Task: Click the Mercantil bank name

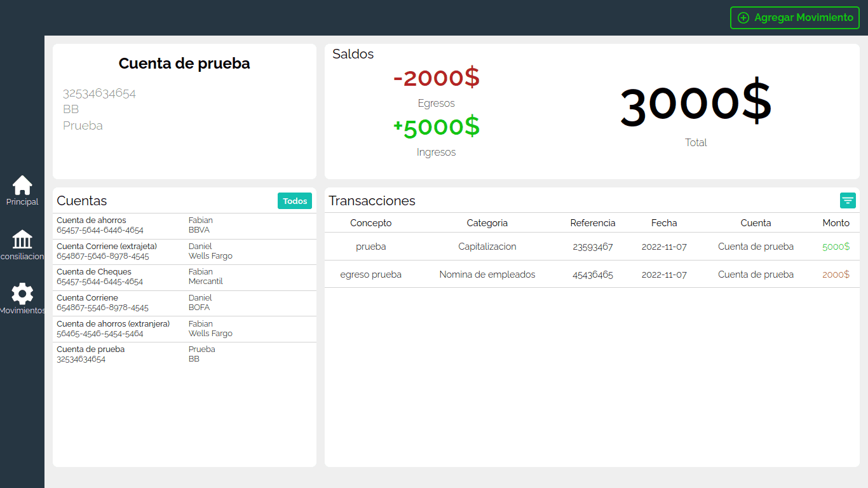Action: click(x=206, y=281)
